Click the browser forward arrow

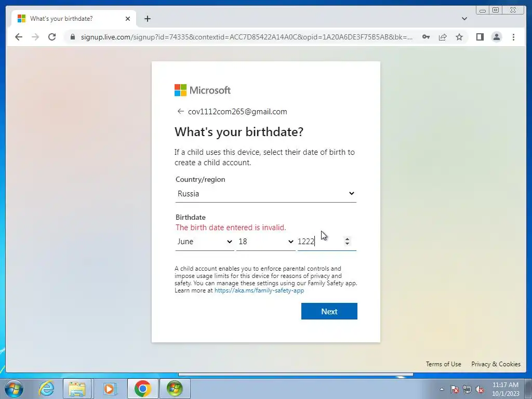point(35,37)
